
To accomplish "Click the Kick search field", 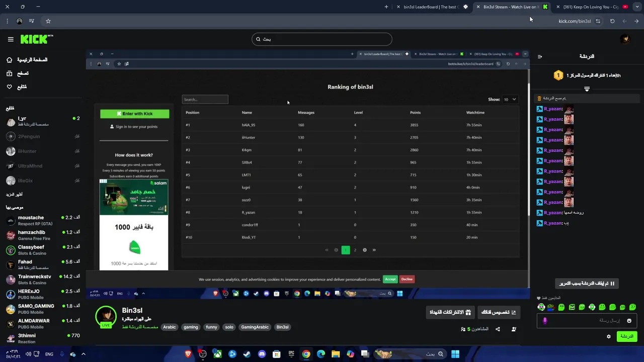I will coord(322,39).
